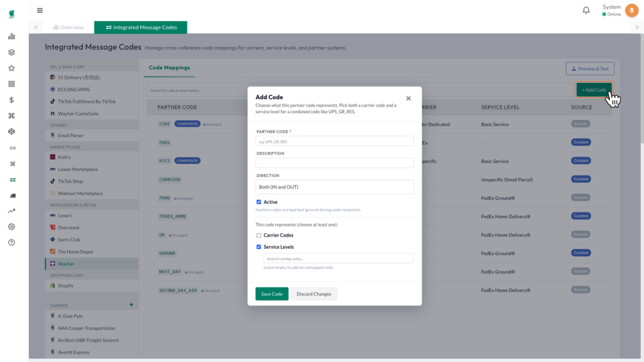Click the CURBSIDE partner code
Image resolution: width=644 pixels, height=362 pixels.
(x=170, y=179)
